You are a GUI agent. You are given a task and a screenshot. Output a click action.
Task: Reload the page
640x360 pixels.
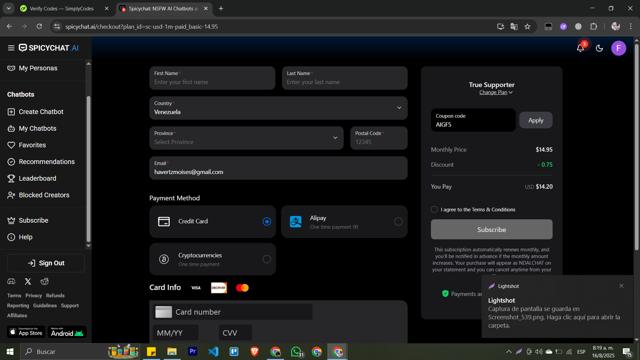point(39,27)
